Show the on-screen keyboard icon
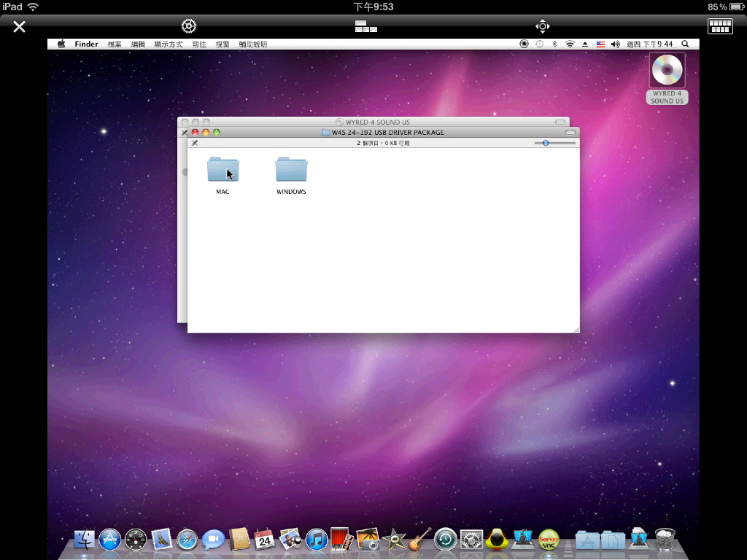Screen dimensions: 747x560 click(x=720, y=26)
